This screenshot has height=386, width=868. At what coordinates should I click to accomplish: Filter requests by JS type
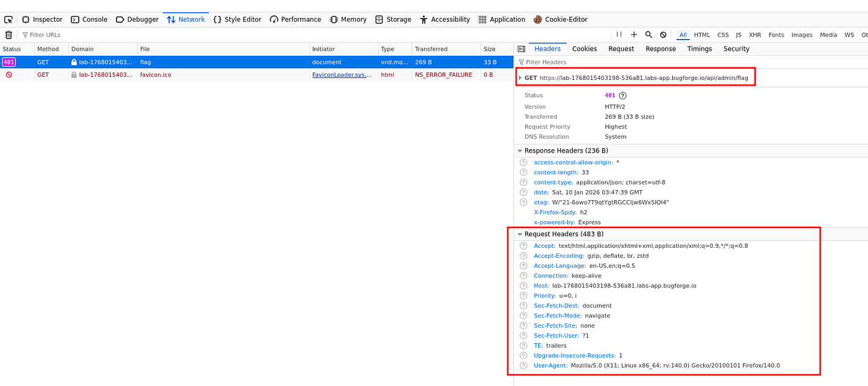[x=738, y=35]
